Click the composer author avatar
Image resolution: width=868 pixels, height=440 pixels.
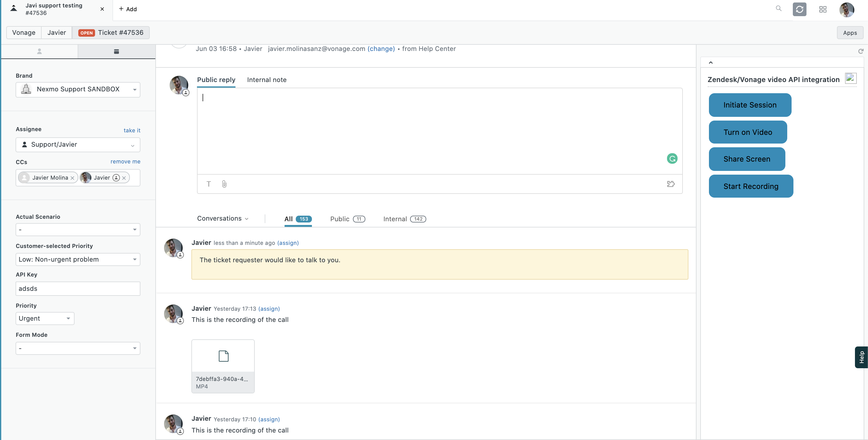point(179,85)
